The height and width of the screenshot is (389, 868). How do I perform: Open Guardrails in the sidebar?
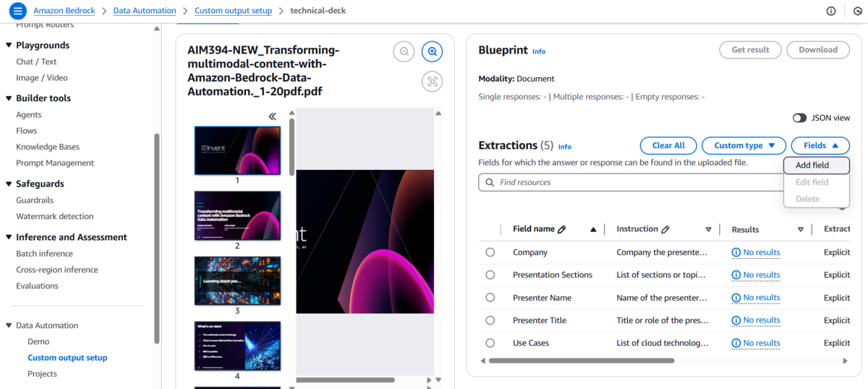[35, 200]
